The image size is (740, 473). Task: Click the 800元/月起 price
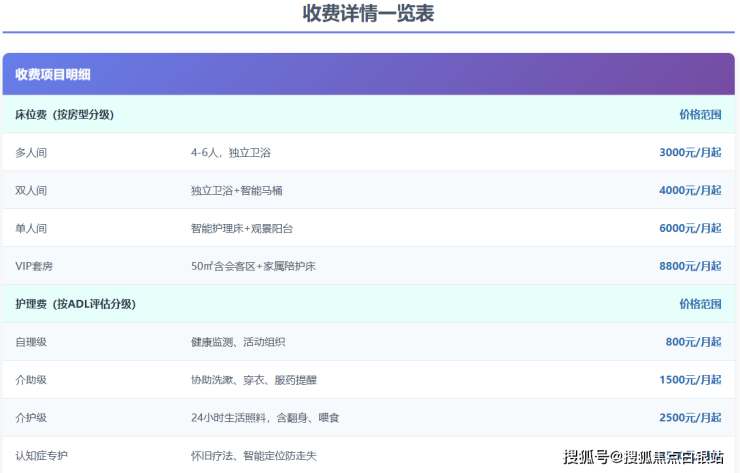coord(693,342)
